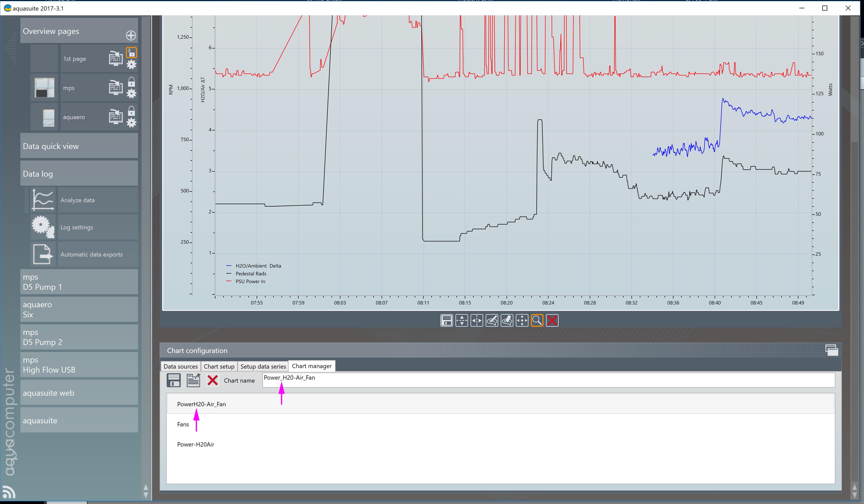Select the vertical cursor line tool
The width and height of the screenshot is (864, 504).
[x=477, y=321]
